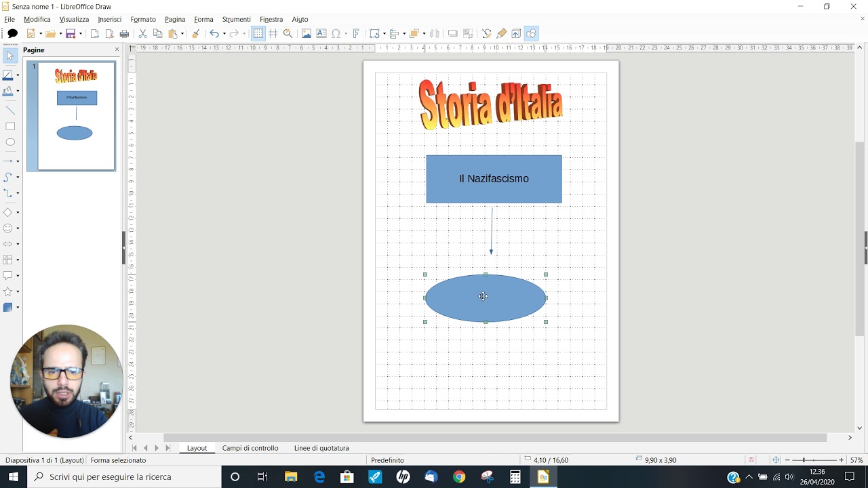868x488 pixels.
Task: Click the Print icon
Action: (x=124, y=33)
